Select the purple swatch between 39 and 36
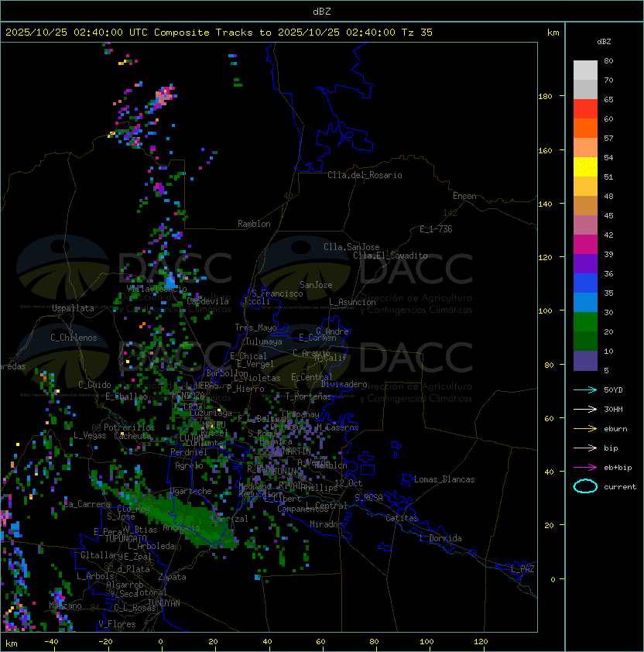 [585, 263]
